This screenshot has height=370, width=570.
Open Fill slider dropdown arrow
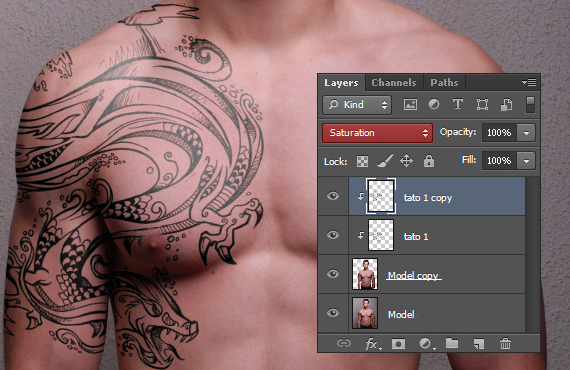pos(526,161)
